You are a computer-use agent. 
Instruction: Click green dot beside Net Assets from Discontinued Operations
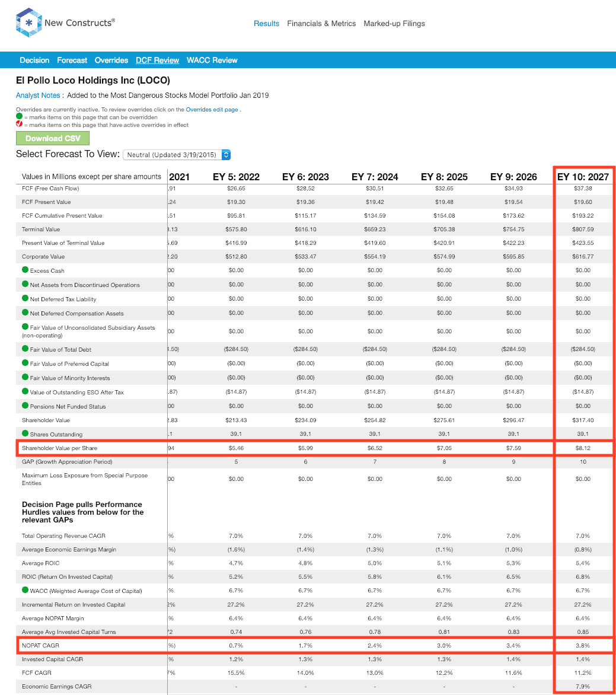pos(25,283)
